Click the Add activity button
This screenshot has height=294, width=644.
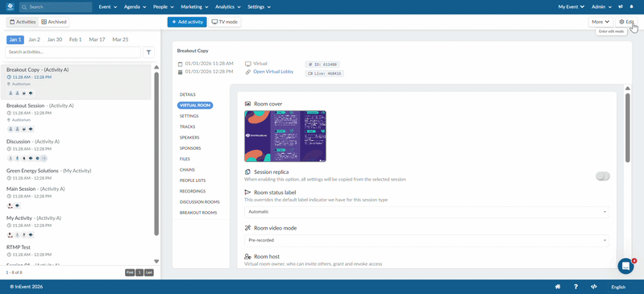pyautogui.click(x=187, y=22)
